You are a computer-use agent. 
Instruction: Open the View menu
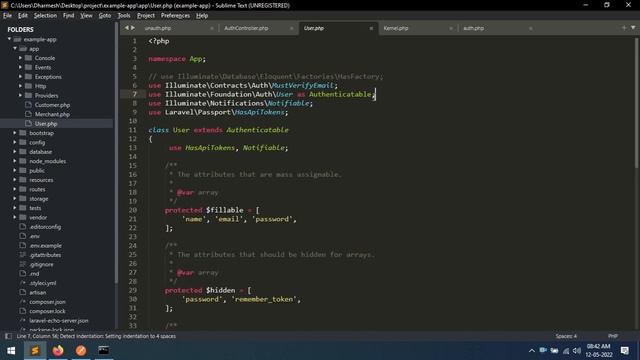tap(86, 16)
